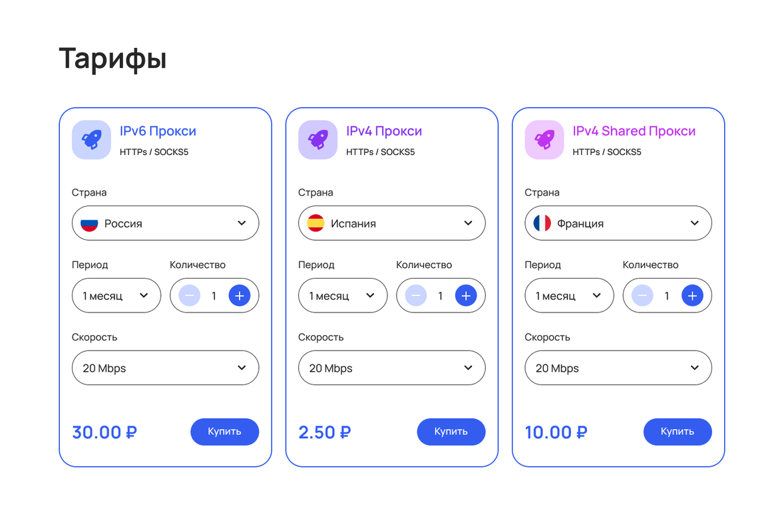Decrease IPv6 proxy quantity with minus icon
The image size is (784, 532).
pyautogui.click(x=190, y=296)
